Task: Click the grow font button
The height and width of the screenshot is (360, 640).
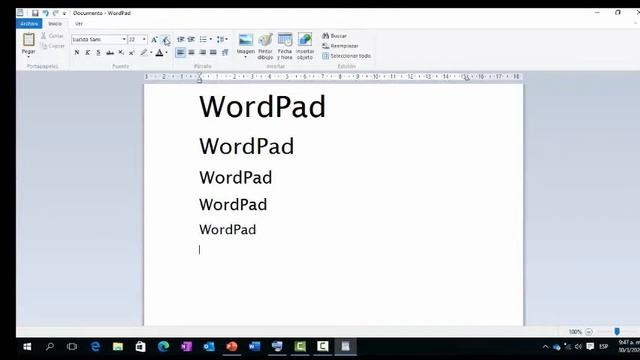Action: [154, 40]
